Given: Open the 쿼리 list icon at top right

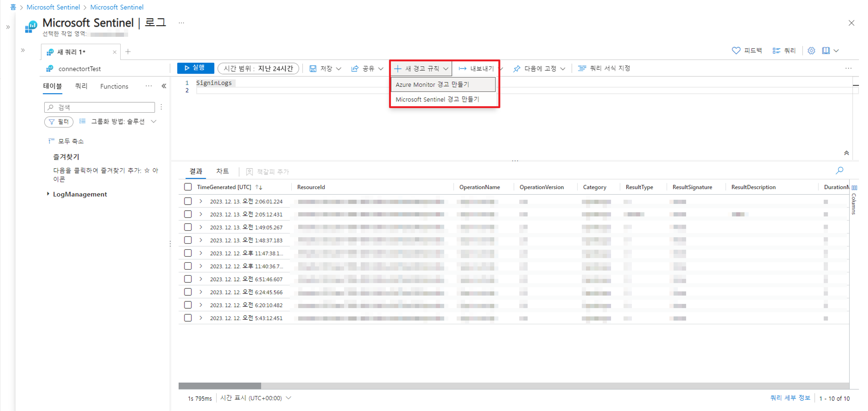Looking at the screenshot, I should [776, 51].
